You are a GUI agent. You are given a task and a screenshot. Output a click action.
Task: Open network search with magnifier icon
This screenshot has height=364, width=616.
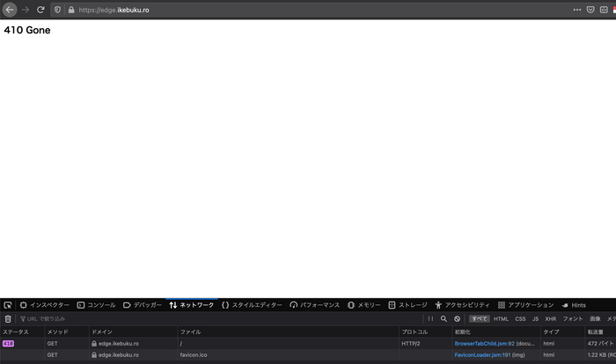pos(444,319)
